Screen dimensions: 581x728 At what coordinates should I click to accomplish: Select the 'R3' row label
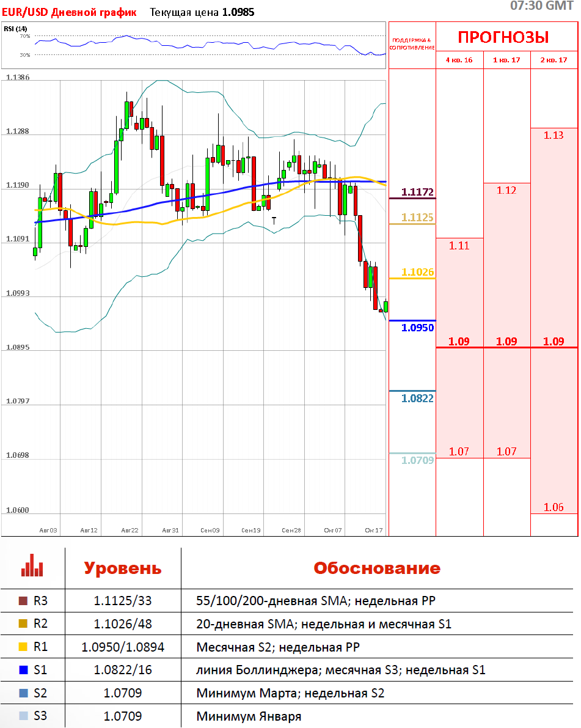pos(40,601)
